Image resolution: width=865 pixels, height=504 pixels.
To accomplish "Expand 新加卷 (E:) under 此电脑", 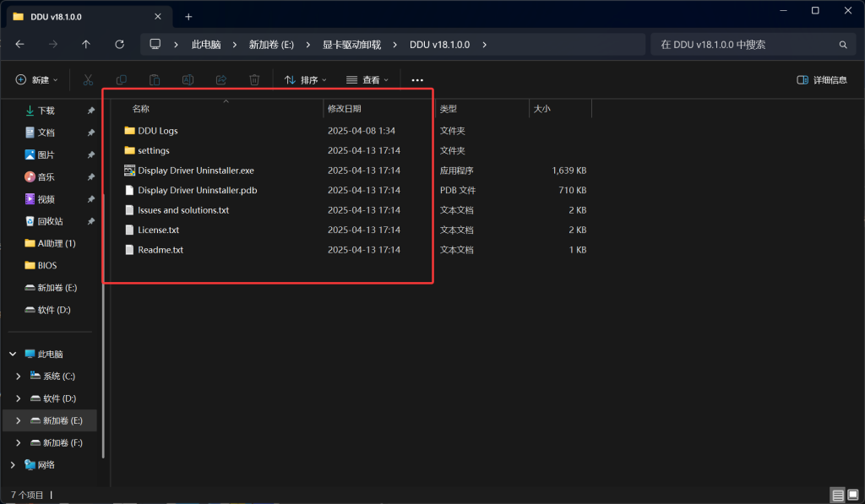I will coord(19,420).
